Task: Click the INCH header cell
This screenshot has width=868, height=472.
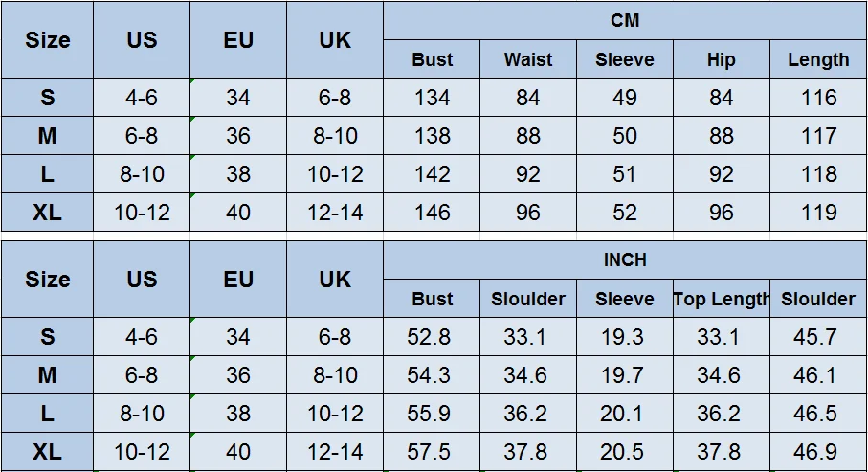Action: (x=624, y=259)
